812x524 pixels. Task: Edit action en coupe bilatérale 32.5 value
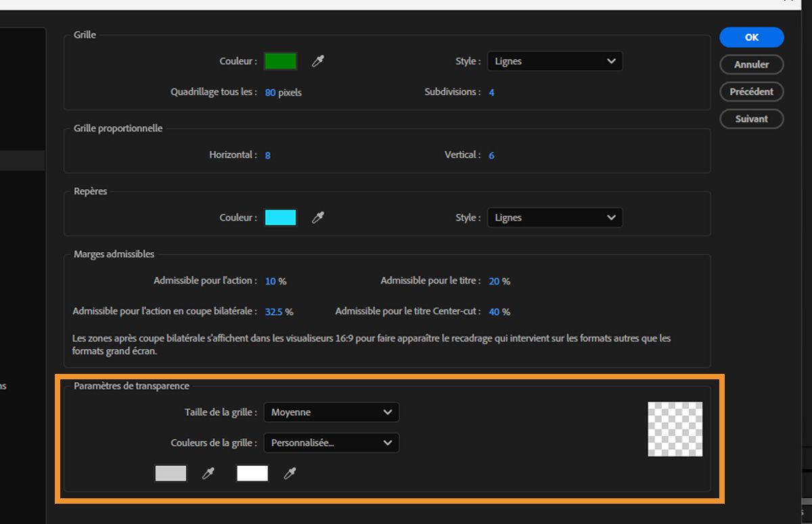tap(274, 312)
